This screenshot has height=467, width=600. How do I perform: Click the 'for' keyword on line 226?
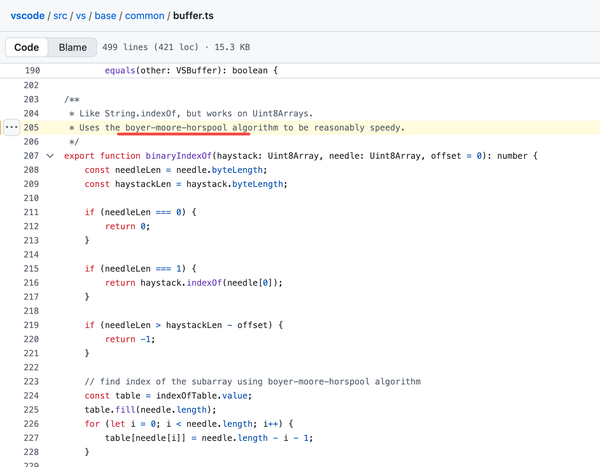(92, 424)
